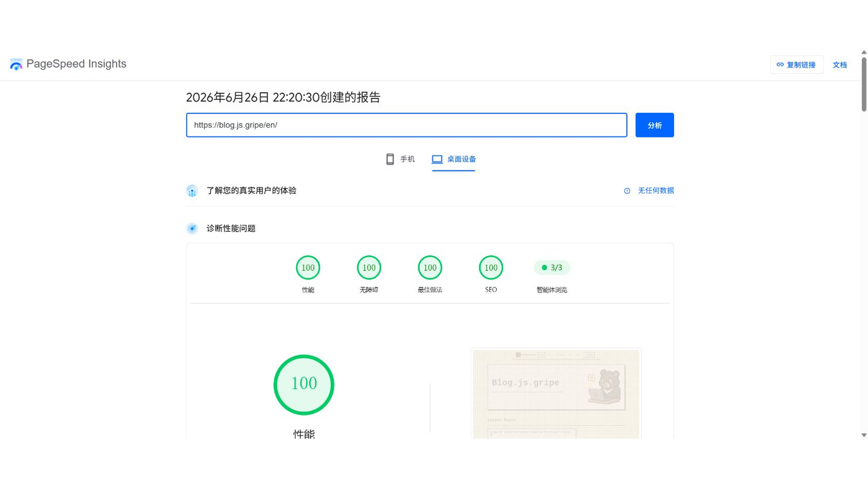Select the 性能 score gauge at top

coord(308,268)
